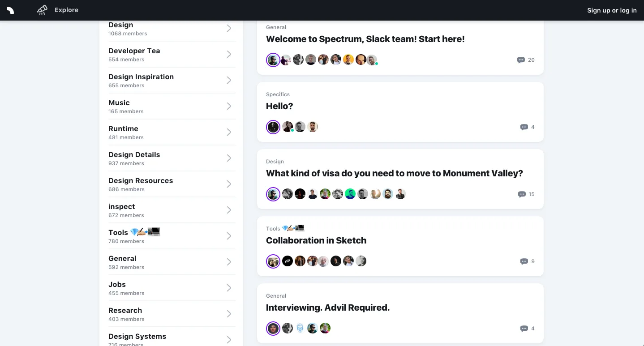Screen dimensions: 644x346
Task: Open thread about visa to Monument Valley
Action: [x=394, y=173]
